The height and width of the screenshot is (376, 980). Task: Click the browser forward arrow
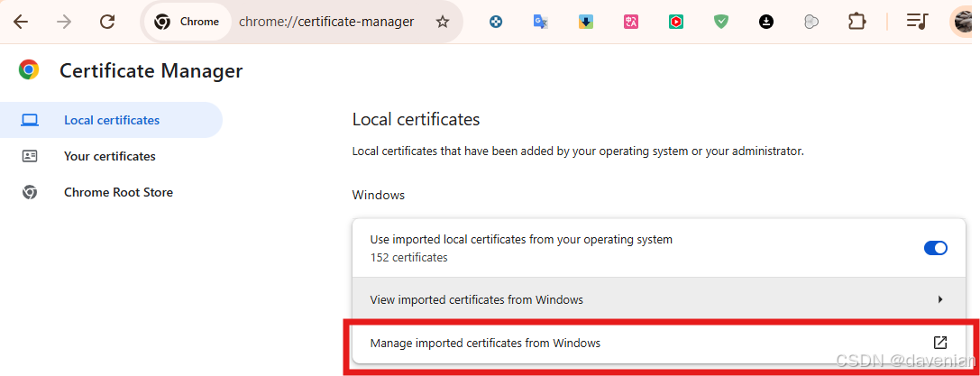64,23
